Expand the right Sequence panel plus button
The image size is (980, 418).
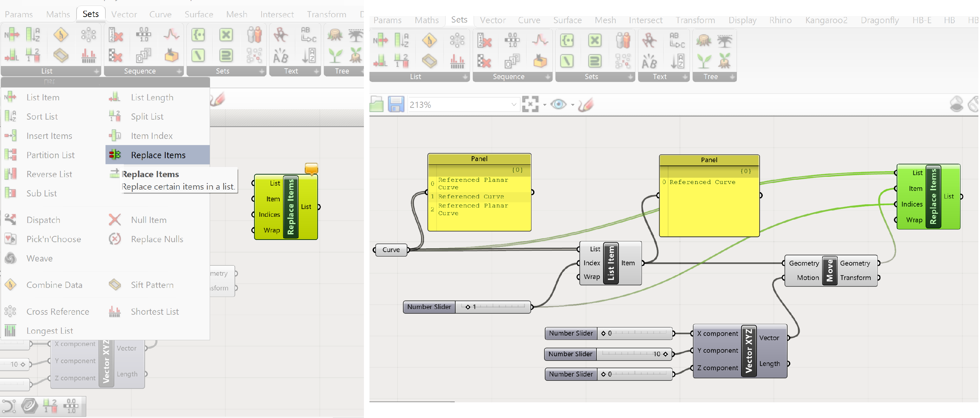point(547,77)
